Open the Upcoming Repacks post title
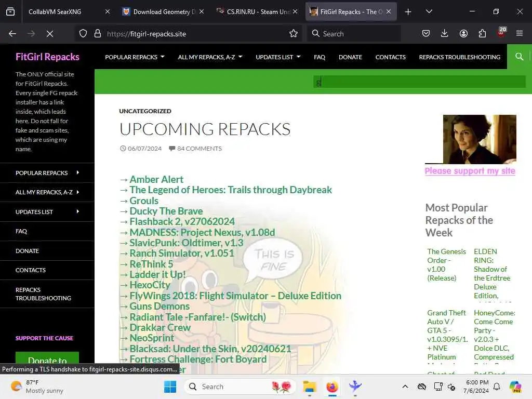 point(205,129)
